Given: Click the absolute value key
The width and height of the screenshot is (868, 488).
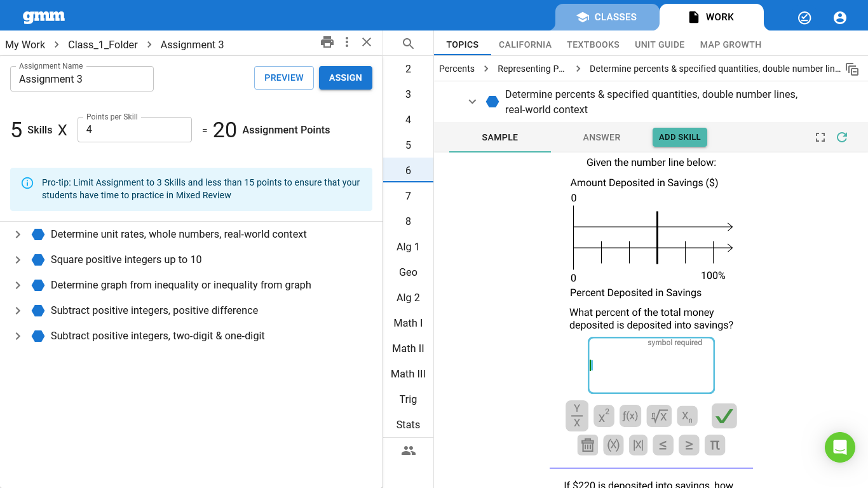Looking at the screenshot, I should (639, 445).
